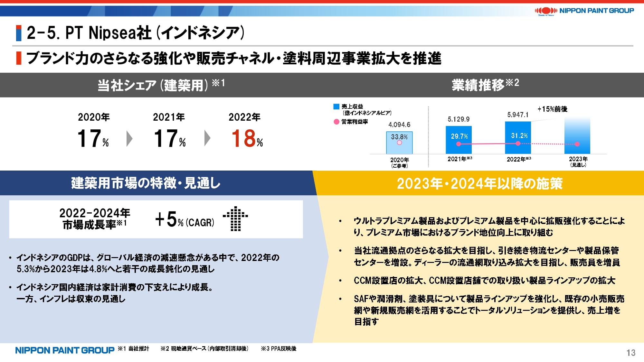
Task: Click the 2023年 forecast gradient bar
Action: (577, 136)
